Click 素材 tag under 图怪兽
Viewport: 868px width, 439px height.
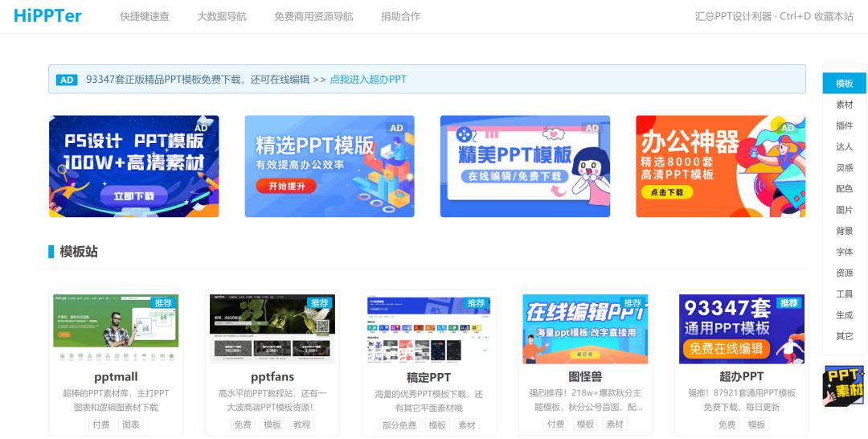tap(615, 425)
